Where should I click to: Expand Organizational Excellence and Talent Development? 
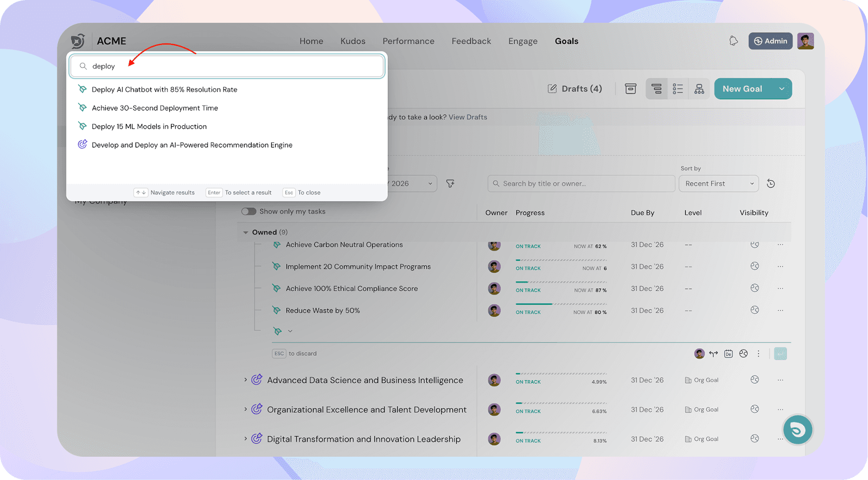(x=245, y=409)
